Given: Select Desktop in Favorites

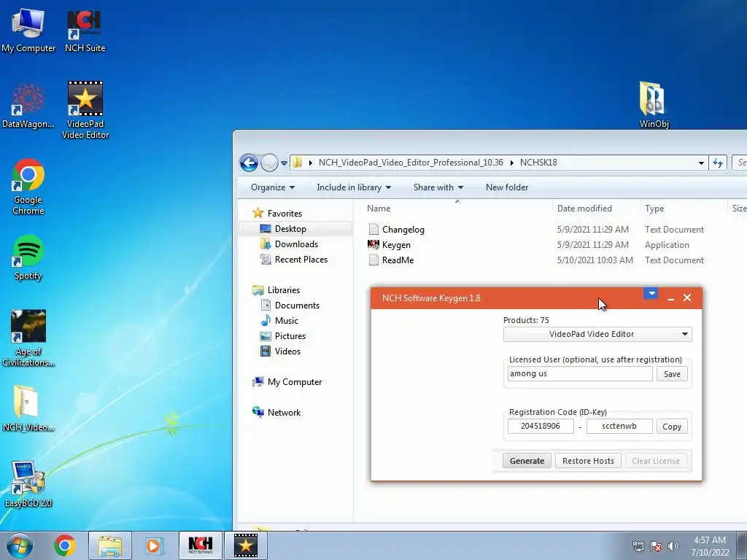Looking at the screenshot, I should 290,228.
